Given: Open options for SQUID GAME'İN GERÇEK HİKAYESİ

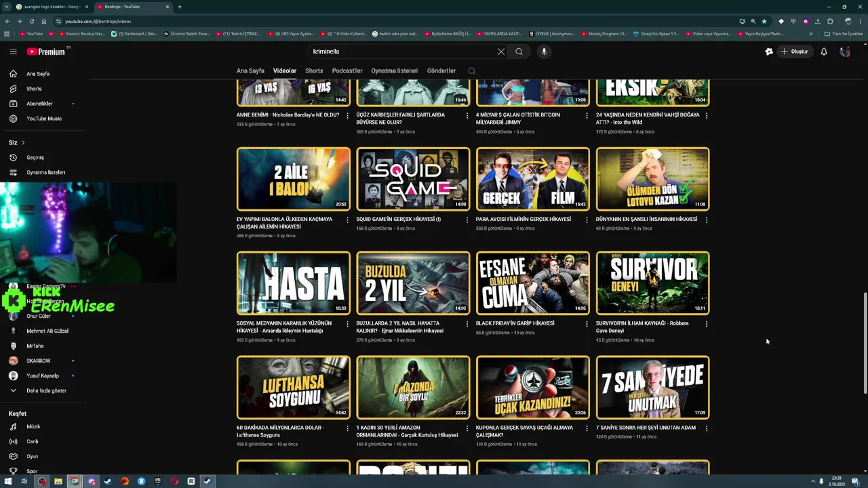Looking at the screenshot, I should 467,220.
